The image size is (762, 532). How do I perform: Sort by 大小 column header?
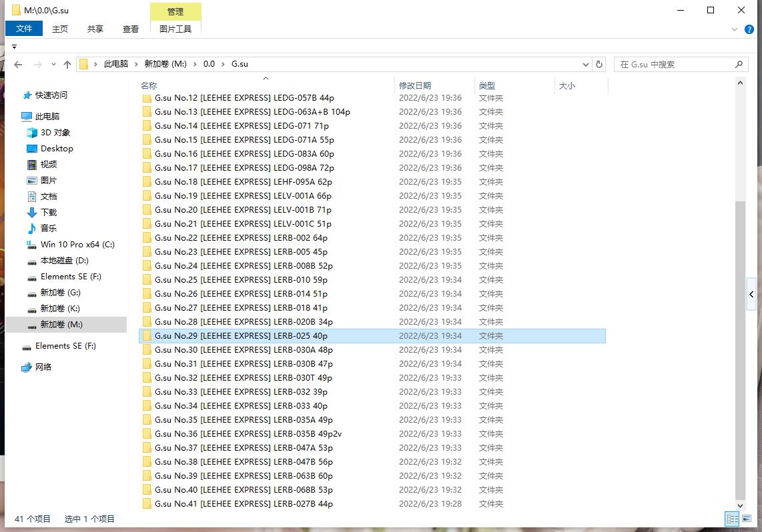pos(566,85)
